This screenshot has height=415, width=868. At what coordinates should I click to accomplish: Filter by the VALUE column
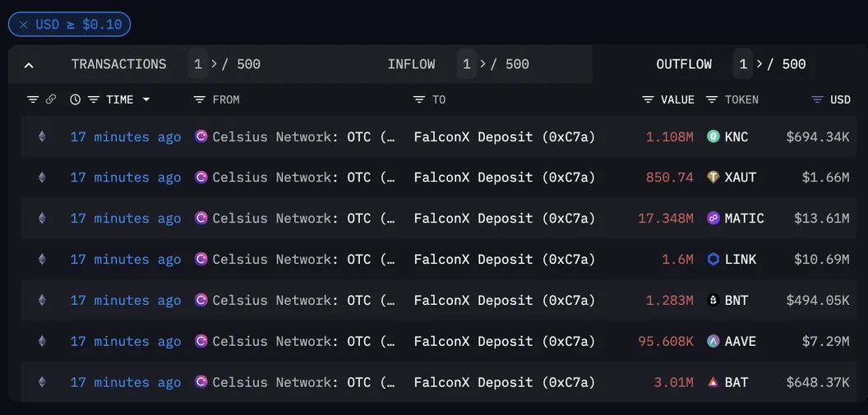coord(649,99)
